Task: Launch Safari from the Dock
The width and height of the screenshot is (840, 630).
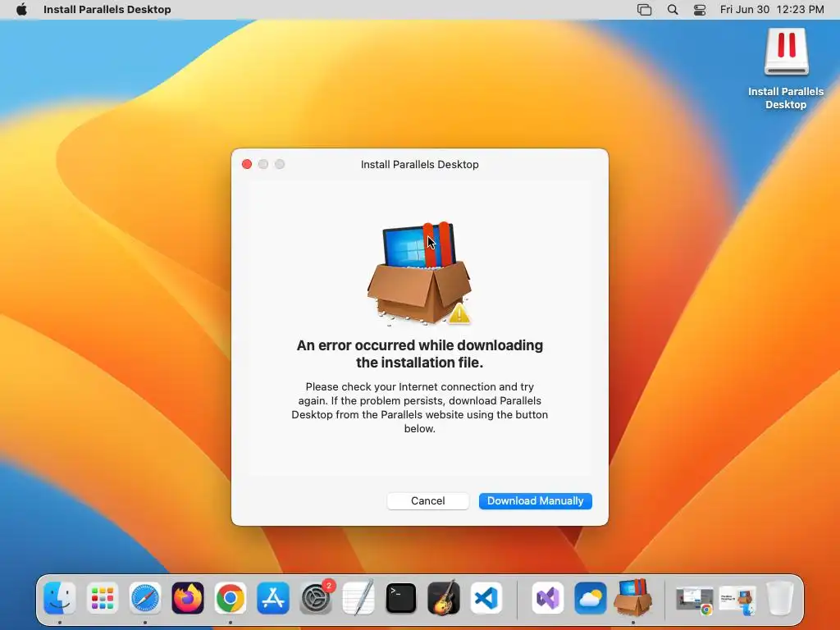Action: pyautogui.click(x=145, y=598)
